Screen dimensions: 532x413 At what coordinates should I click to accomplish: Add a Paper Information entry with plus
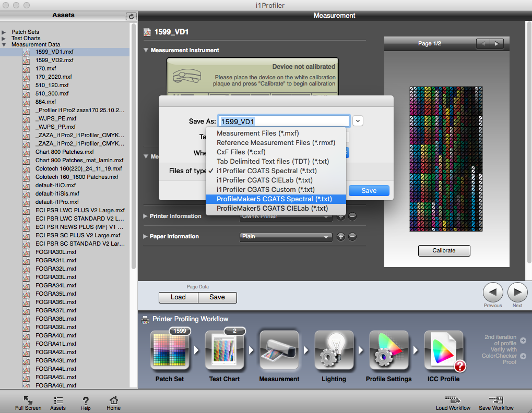tap(340, 236)
